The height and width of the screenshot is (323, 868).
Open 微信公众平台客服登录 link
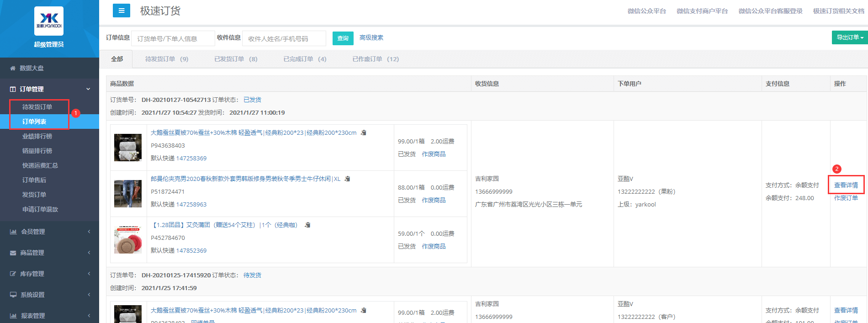[x=770, y=11]
